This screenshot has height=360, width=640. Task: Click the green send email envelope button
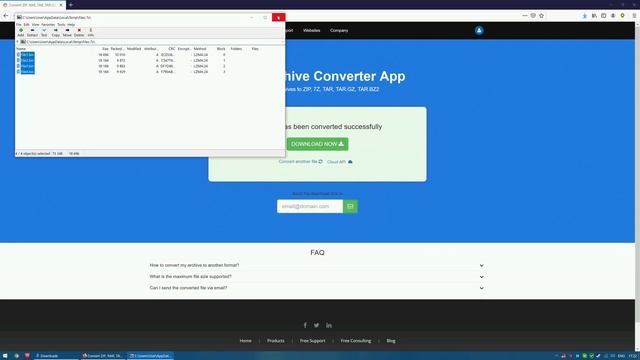[350, 206]
